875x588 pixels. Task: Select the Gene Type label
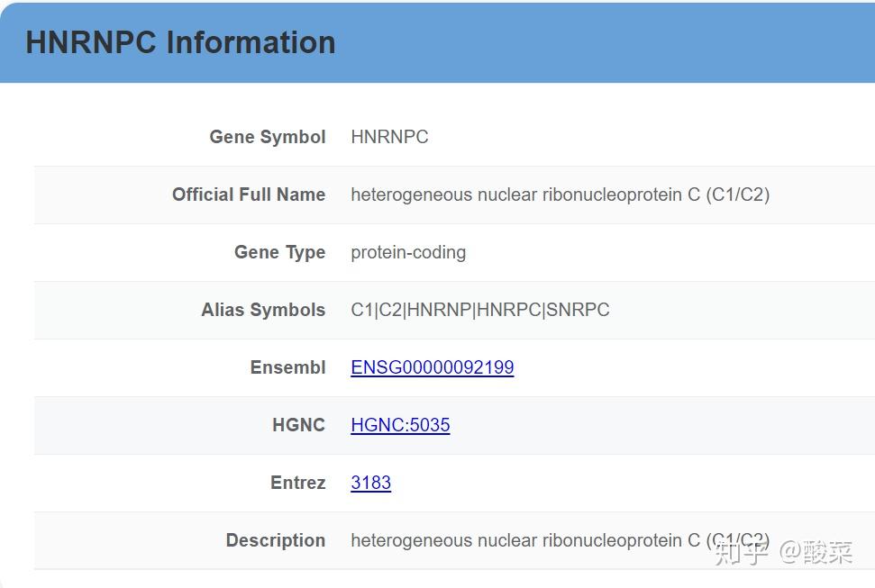tap(279, 252)
